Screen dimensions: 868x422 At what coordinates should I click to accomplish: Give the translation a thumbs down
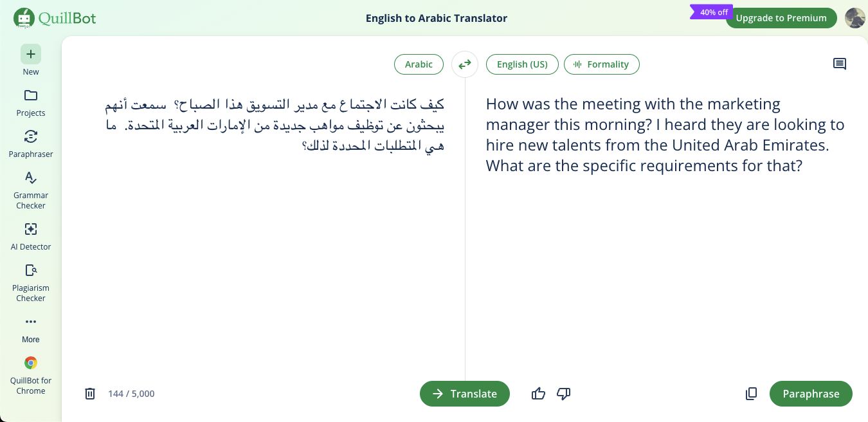pyautogui.click(x=563, y=393)
